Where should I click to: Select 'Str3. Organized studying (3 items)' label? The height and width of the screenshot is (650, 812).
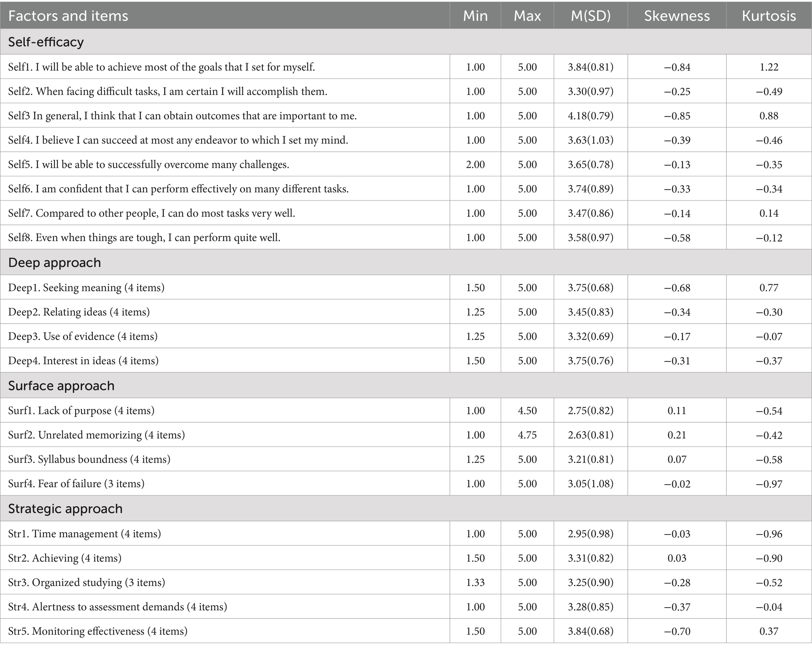pyautogui.click(x=86, y=582)
